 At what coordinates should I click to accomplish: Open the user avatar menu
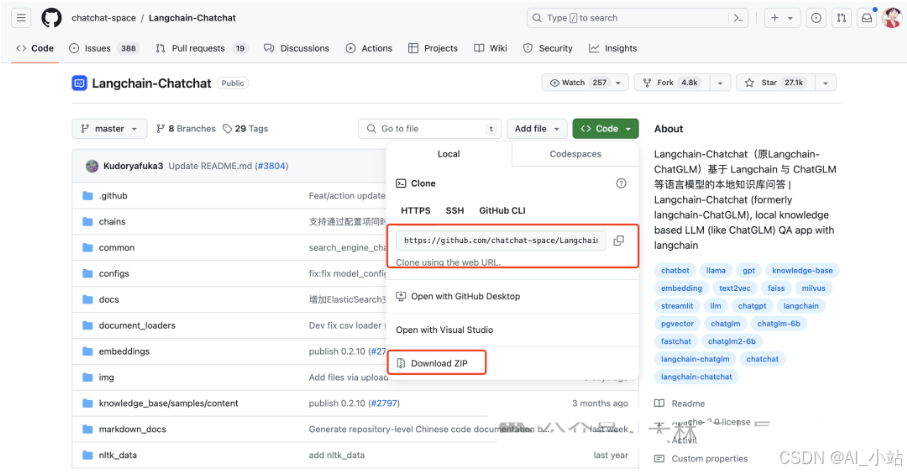tap(892, 18)
